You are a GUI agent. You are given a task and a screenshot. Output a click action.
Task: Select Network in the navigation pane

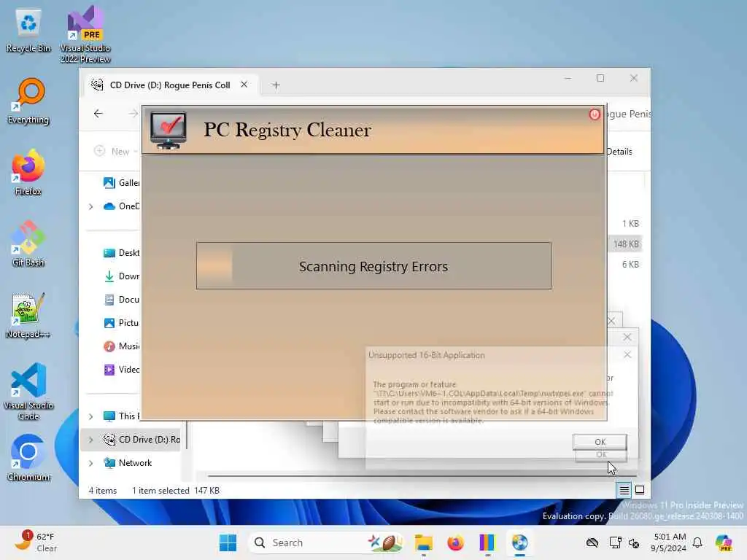128,463
